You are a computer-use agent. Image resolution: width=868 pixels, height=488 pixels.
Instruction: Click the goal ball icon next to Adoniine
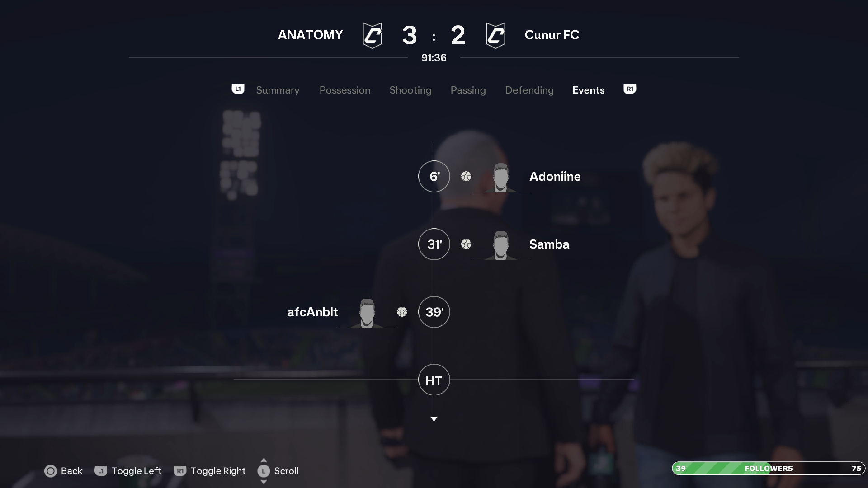(x=466, y=176)
